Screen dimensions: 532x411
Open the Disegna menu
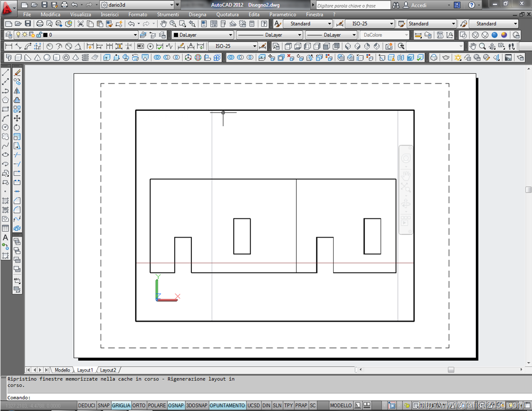click(x=197, y=14)
